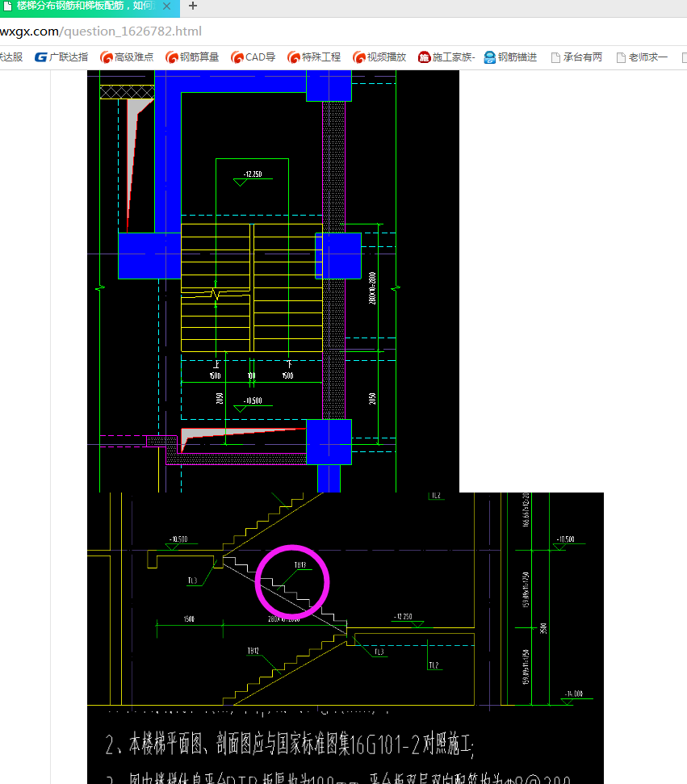687x784 pixels.
Task: Open the 钢筋算量 bookmark
Action: click(192, 57)
